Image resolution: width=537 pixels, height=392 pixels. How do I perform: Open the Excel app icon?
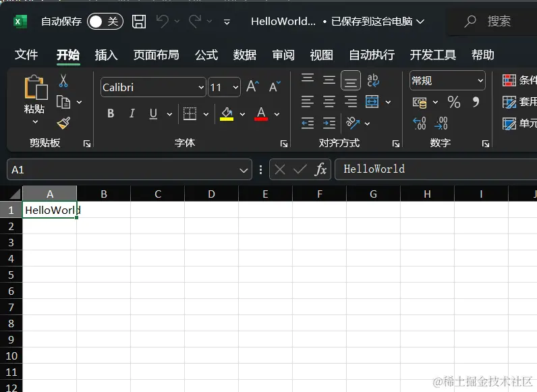pos(20,22)
